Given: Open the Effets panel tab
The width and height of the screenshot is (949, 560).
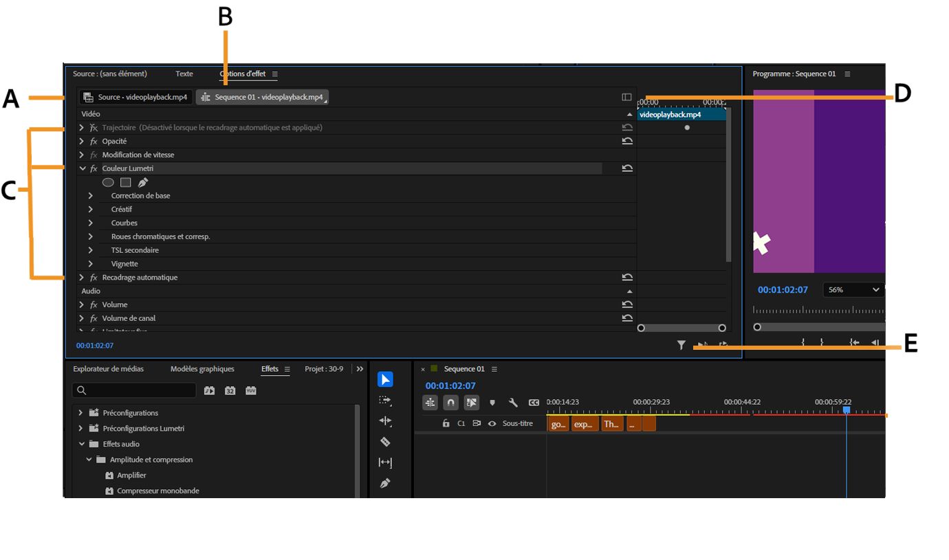Looking at the screenshot, I should coord(270,369).
